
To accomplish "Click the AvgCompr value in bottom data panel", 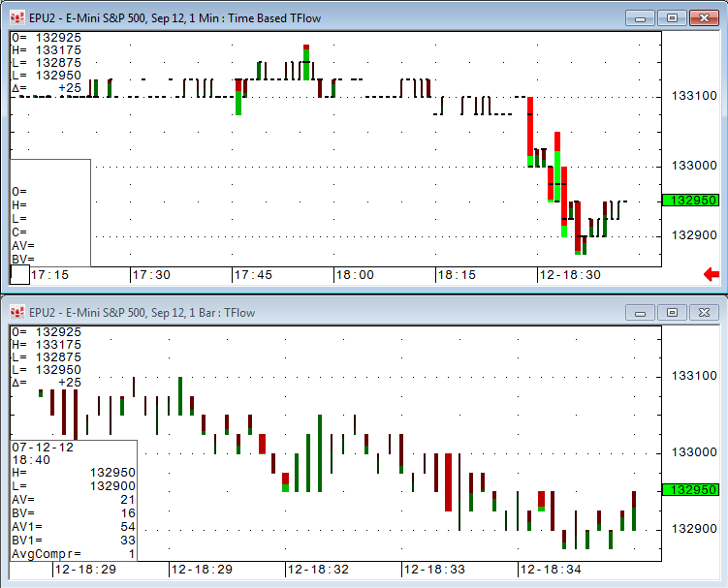I will tap(132, 554).
